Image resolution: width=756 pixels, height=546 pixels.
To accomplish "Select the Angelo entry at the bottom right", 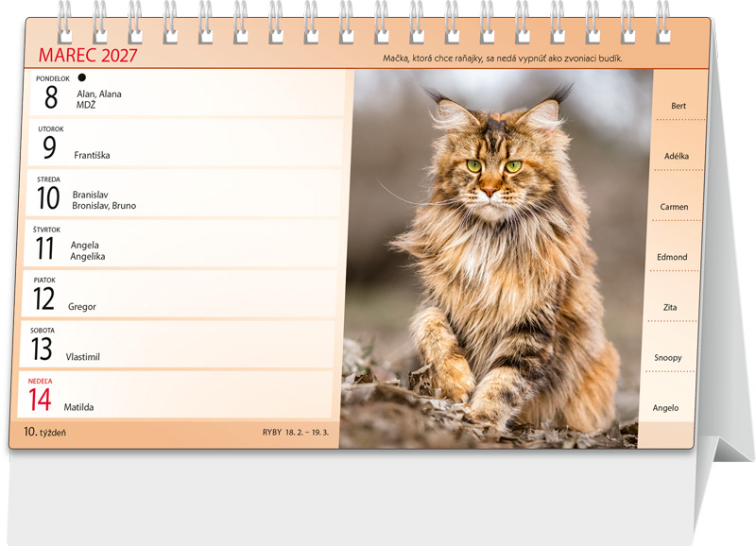I will 665,408.
